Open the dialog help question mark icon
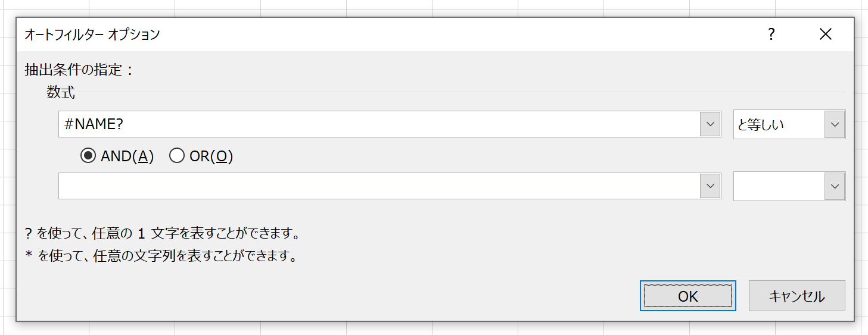The height and width of the screenshot is (335, 868). click(x=771, y=35)
